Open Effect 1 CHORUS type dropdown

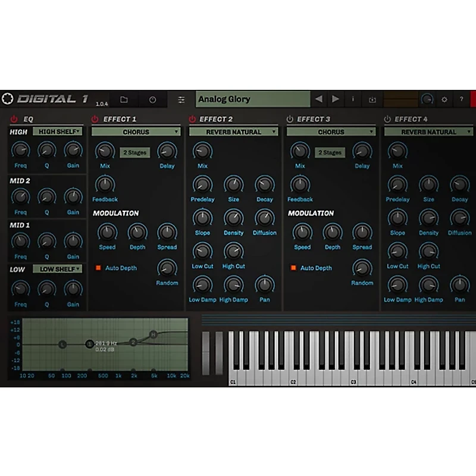(x=136, y=131)
